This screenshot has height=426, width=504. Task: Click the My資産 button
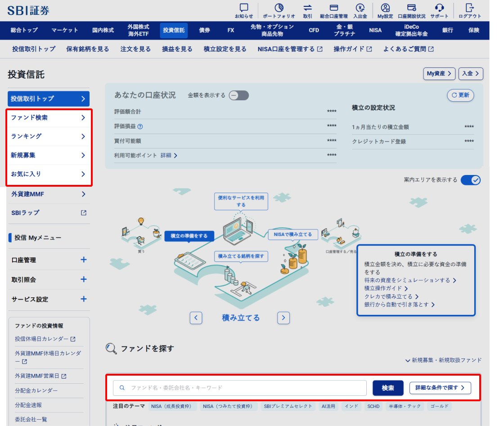(x=439, y=74)
